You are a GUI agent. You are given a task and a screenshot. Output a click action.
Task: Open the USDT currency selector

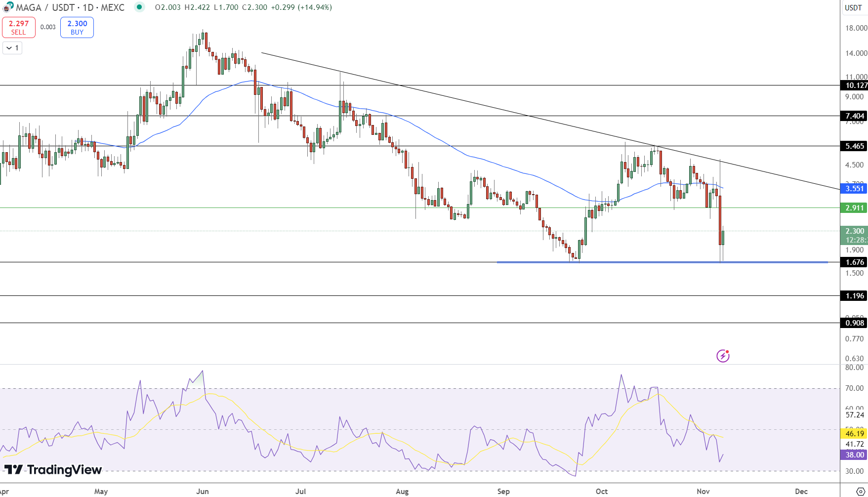[853, 7]
